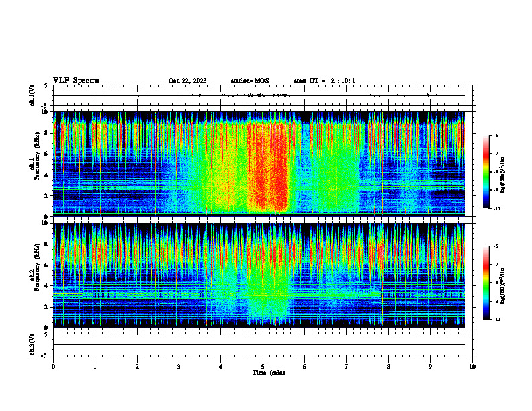The image size is (532, 411).
Task: Click the "-10" label on ch.1 color bar
Action: coord(497,209)
